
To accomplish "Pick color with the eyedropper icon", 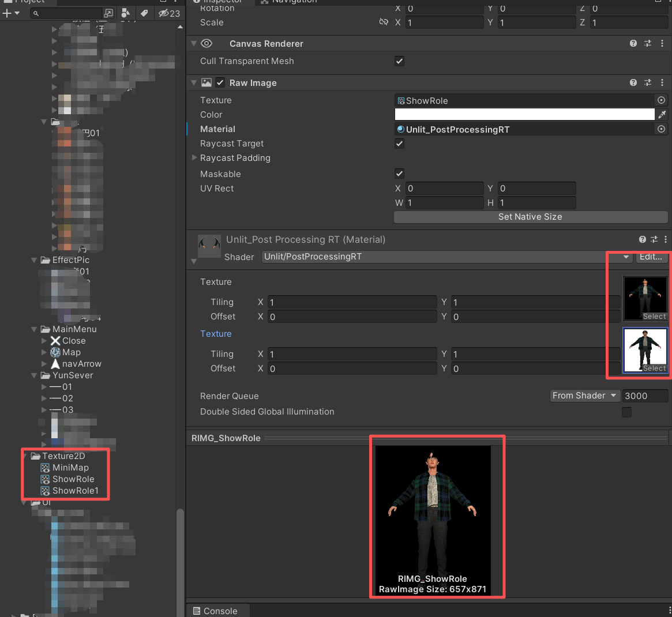I will tap(662, 114).
